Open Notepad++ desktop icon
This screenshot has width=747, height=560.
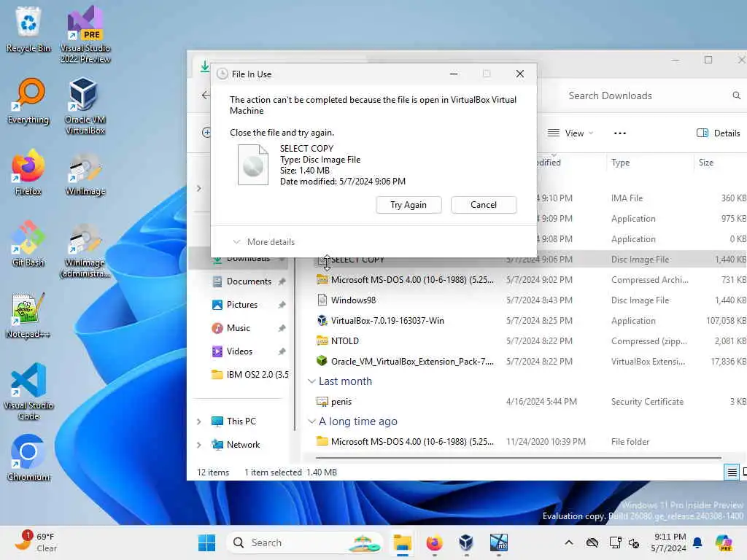(28, 315)
